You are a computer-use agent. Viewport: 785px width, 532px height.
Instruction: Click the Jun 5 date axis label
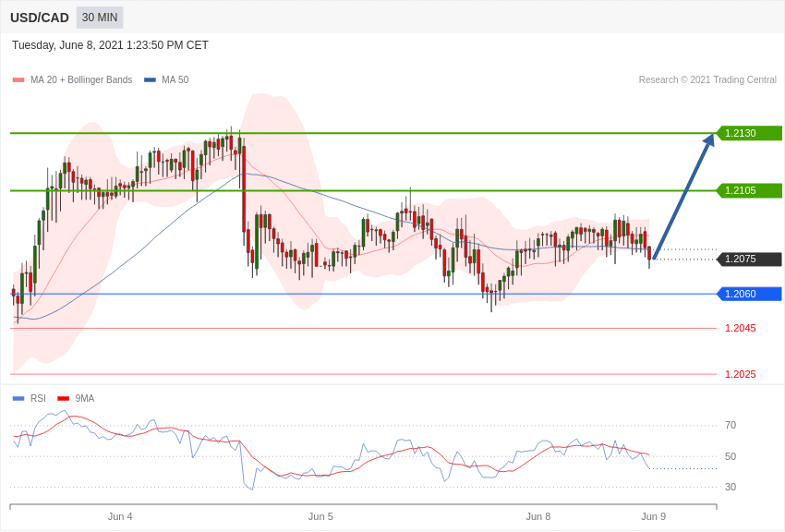[x=320, y=516]
